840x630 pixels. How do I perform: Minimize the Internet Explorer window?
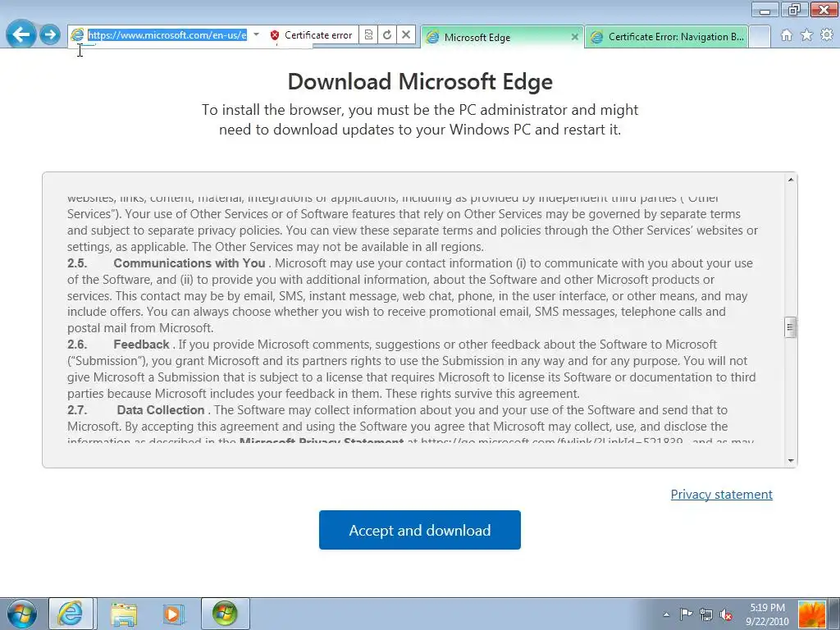765,10
